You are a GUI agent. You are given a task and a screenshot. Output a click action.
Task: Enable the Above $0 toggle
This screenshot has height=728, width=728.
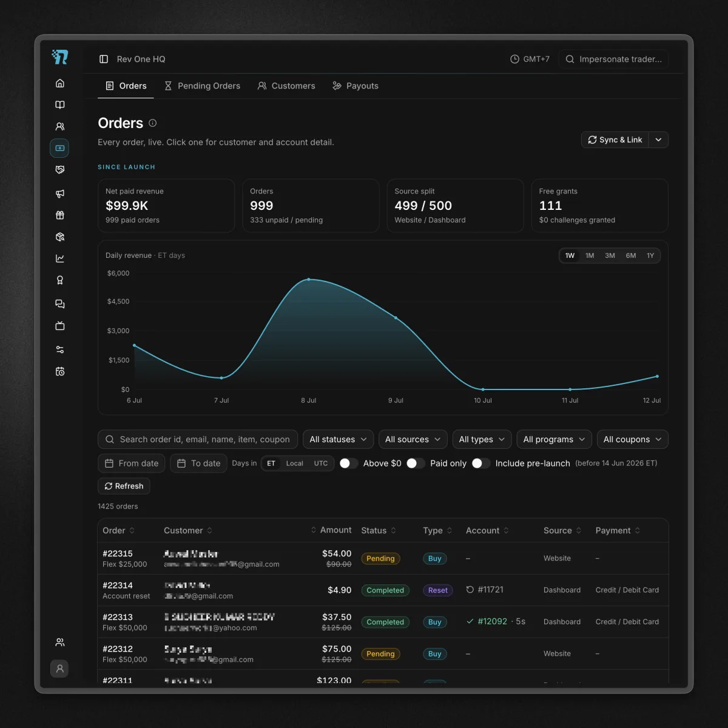(348, 463)
